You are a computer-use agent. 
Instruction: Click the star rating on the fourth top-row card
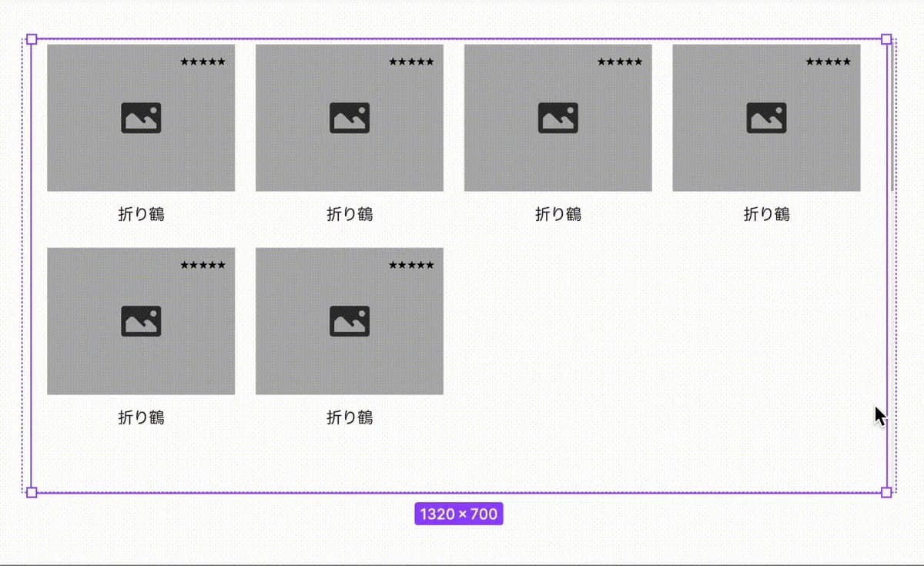[829, 62]
